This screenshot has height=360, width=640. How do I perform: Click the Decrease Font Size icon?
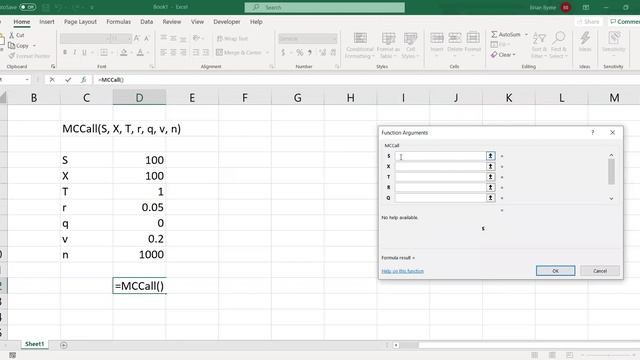147,38
